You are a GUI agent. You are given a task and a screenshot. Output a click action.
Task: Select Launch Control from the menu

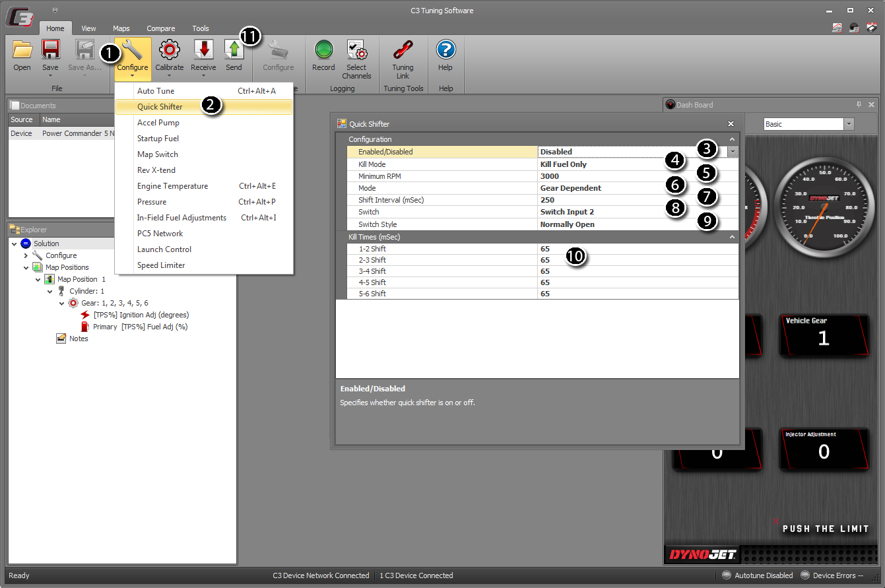point(164,249)
